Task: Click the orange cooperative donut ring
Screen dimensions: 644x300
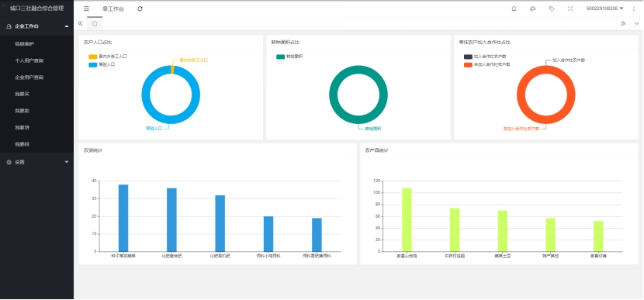Action: click(x=521, y=95)
